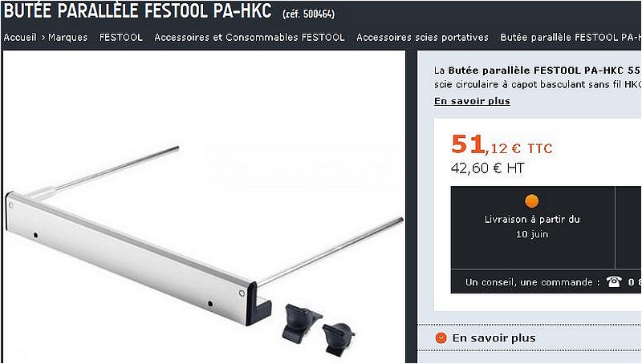Select the FESTOOL breadcrumb item
Screen dimensions: 642x364
coord(121,37)
